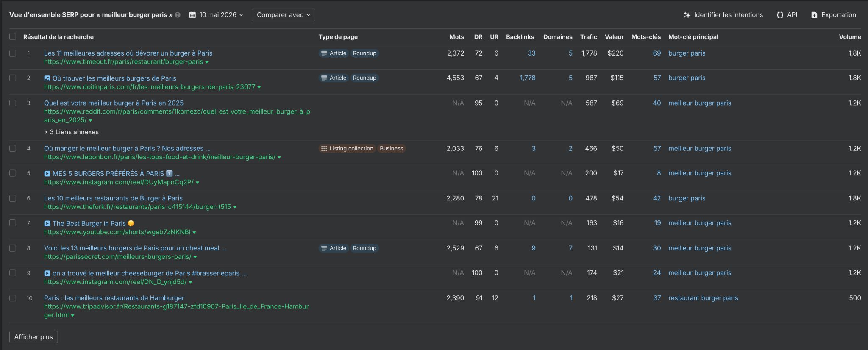
Task: Click image icon before Où trouver les meilleurs burgers
Action: click(47, 78)
